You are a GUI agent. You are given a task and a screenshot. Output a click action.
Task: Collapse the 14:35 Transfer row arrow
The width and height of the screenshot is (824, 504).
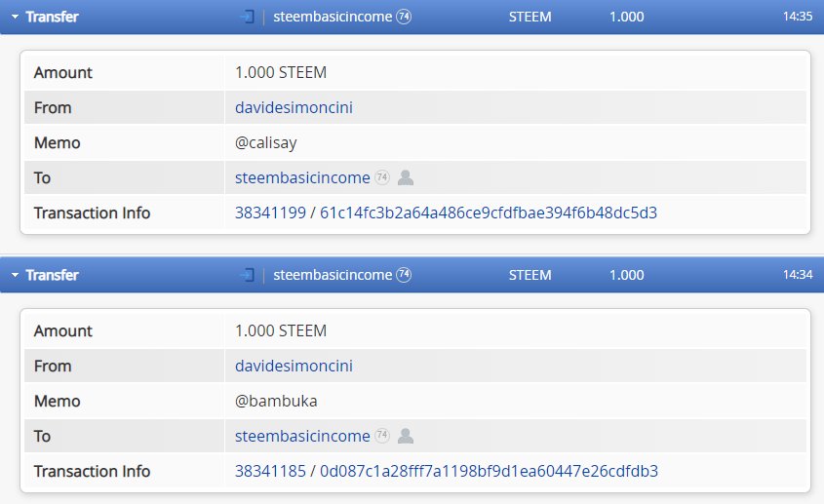[15, 17]
